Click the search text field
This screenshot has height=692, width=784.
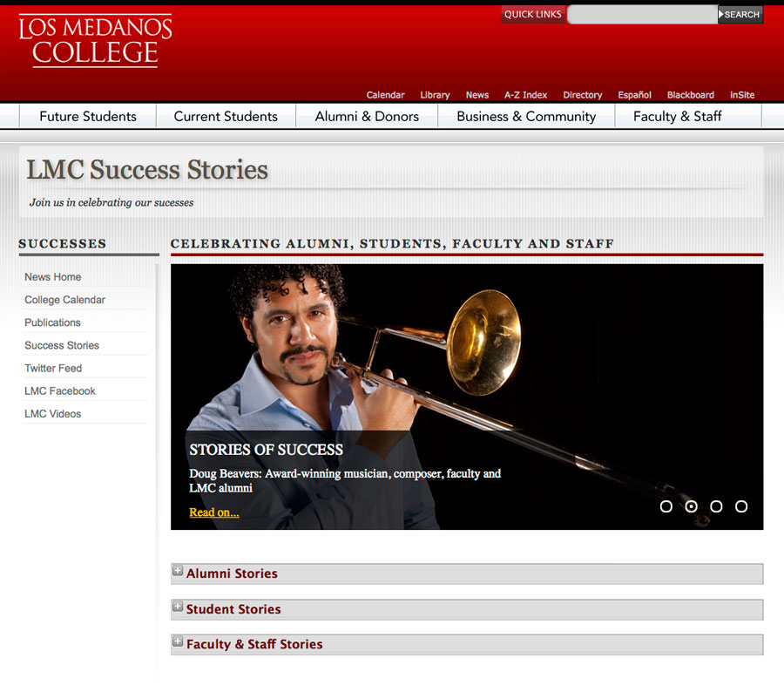(643, 15)
